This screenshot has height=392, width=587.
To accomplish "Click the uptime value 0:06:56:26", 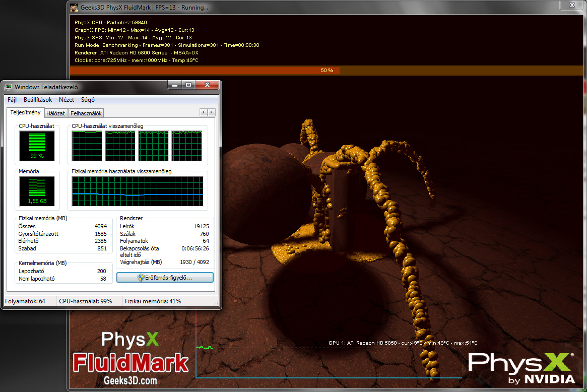I will tap(195, 248).
